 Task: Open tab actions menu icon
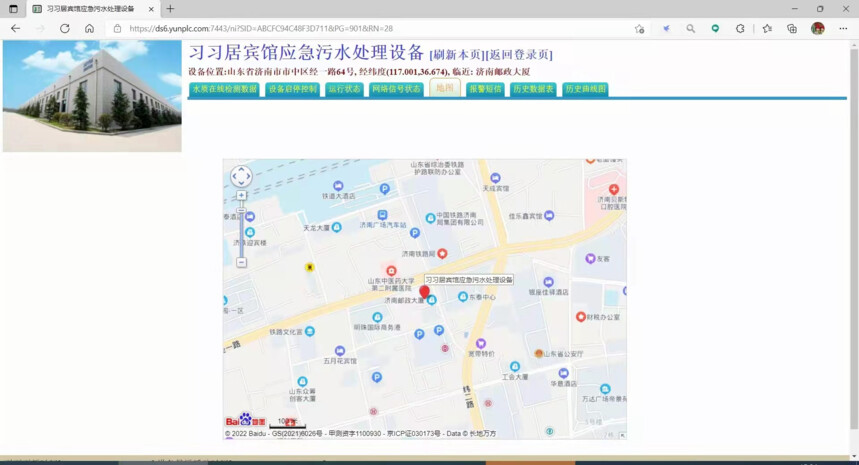pos(13,9)
